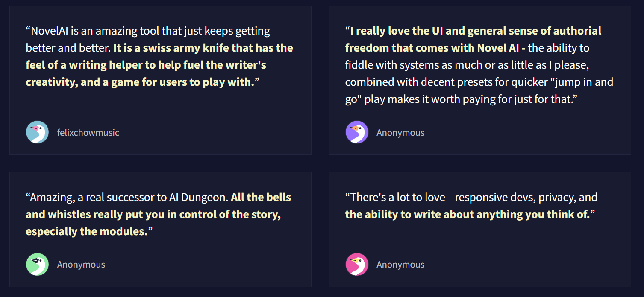644x297 pixels.
Task: Click Anonymous name beside green avatar
Action: point(81,265)
